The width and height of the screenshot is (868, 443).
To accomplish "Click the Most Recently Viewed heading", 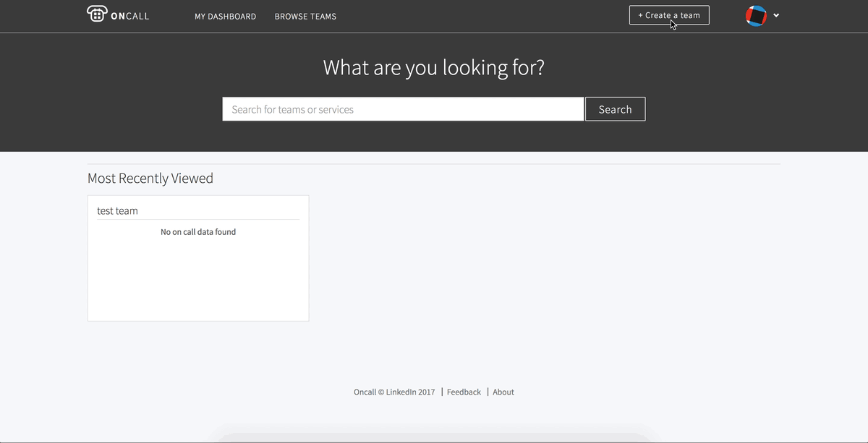I will (150, 179).
